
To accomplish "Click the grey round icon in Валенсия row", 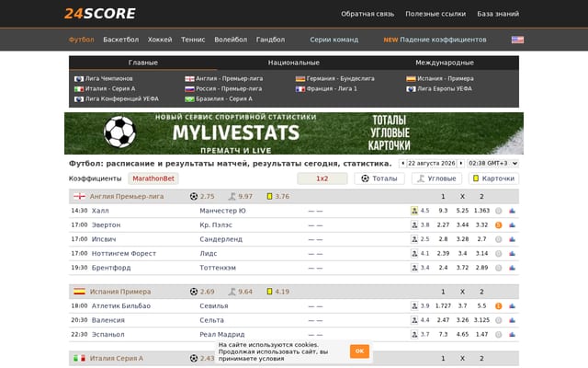I will coord(498,321).
